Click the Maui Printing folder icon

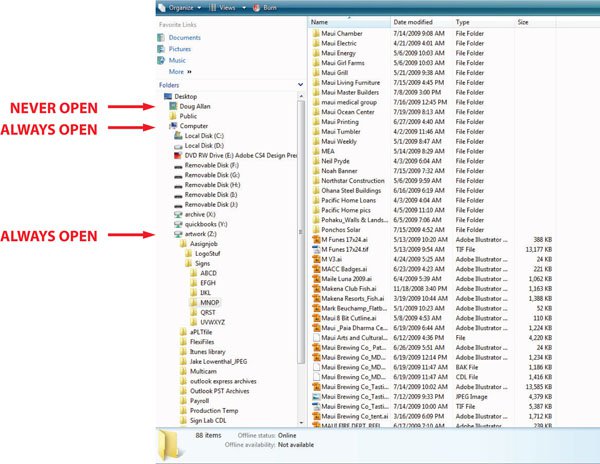pyautogui.click(x=316, y=122)
